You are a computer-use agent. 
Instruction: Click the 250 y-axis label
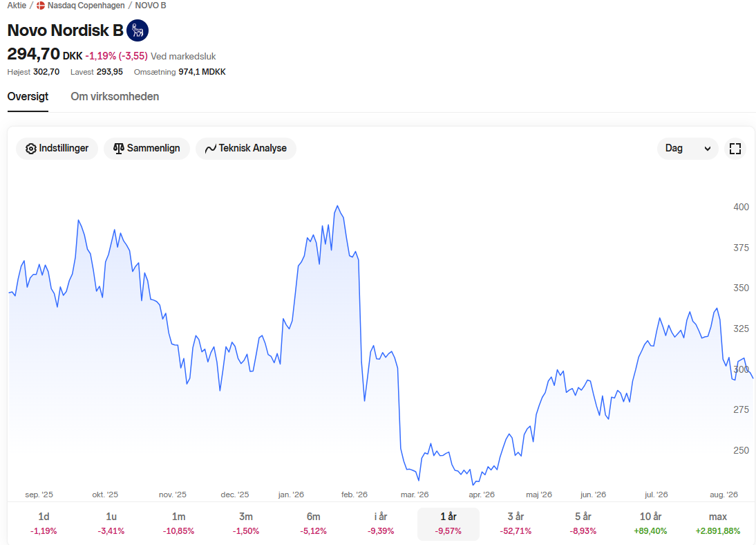741,450
